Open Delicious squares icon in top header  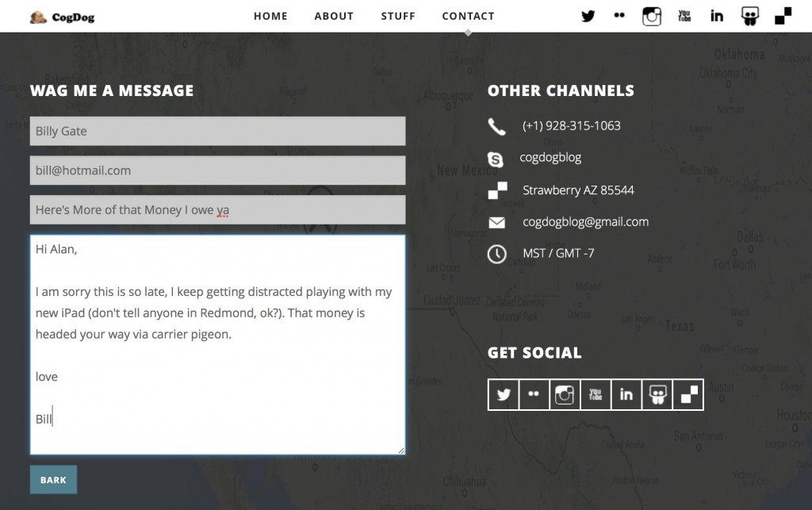783,16
